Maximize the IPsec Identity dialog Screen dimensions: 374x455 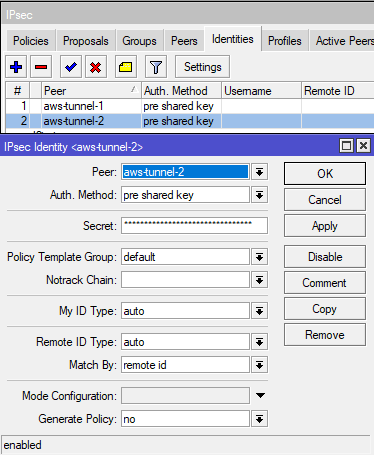347,146
